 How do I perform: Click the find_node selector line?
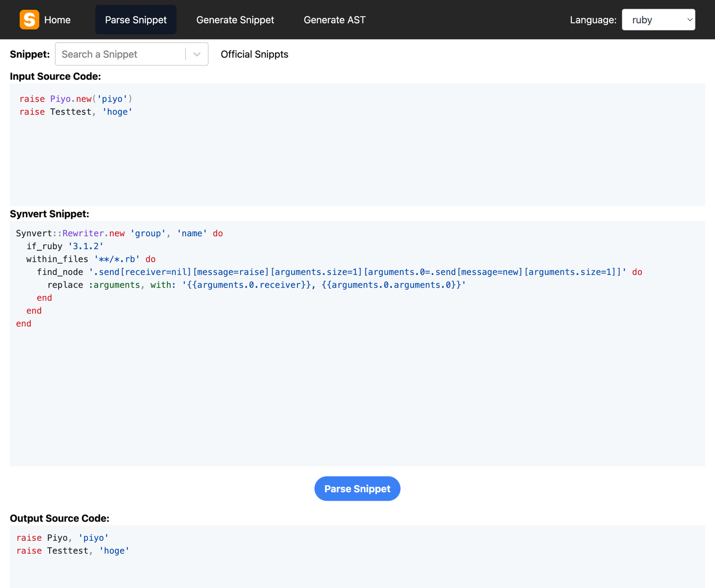tap(339, 272)
